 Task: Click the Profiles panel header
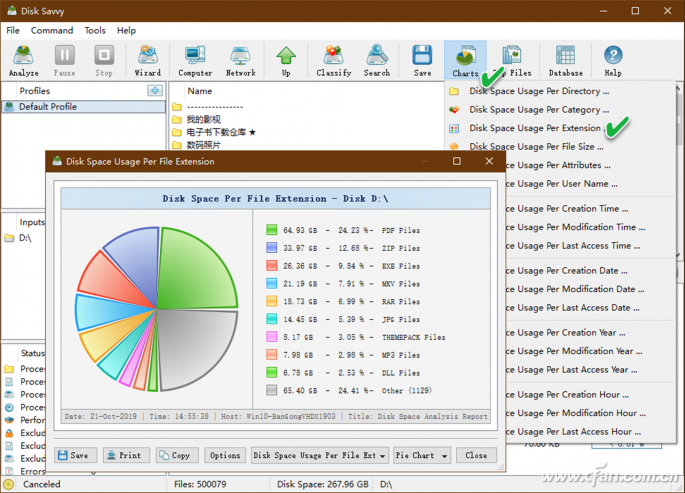point(35,91)
